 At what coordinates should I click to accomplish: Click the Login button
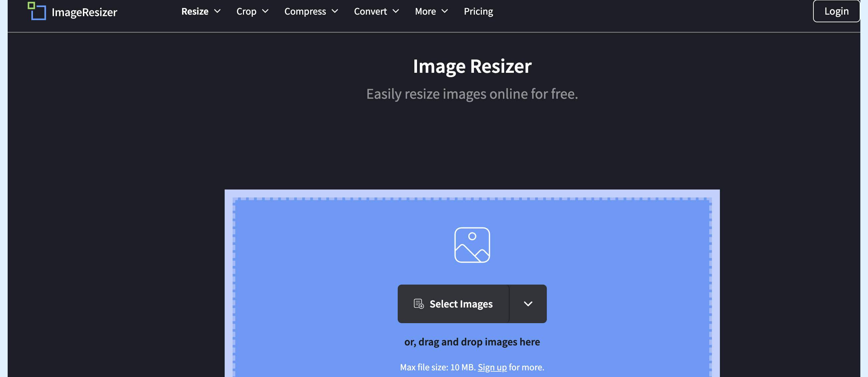(x=836, y=11)
